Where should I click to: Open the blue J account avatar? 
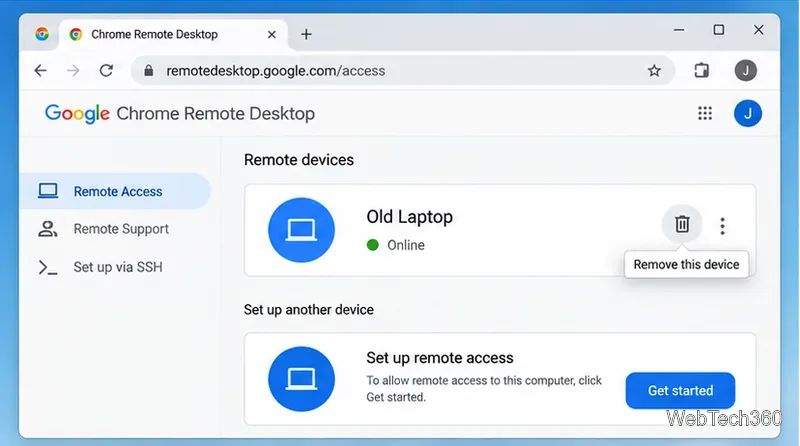[747, 113]
